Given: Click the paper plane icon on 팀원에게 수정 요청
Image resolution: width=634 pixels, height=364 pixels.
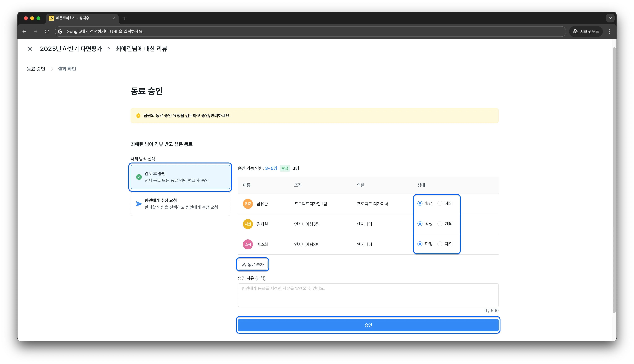Looking at the screenshot, I should (139, 204).
